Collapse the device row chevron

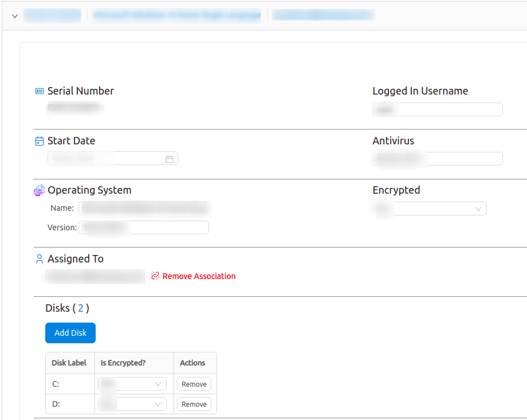[x=15, y=15]
